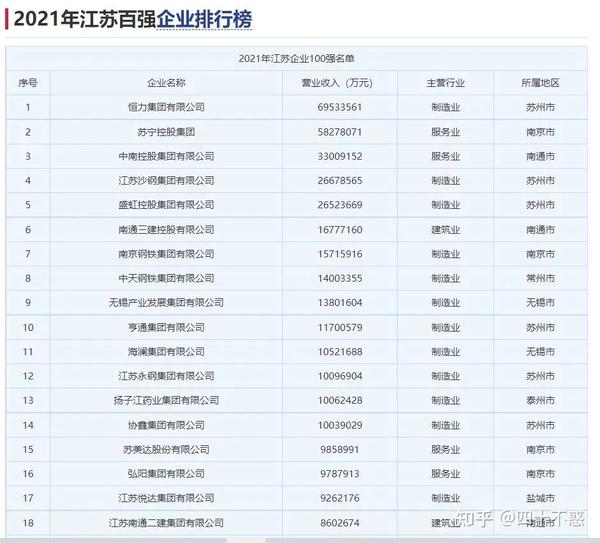Click the company name 无锡产业发展集团有限公司
Image resolution: width=600 pixels, height=543 pixels.
166,302
